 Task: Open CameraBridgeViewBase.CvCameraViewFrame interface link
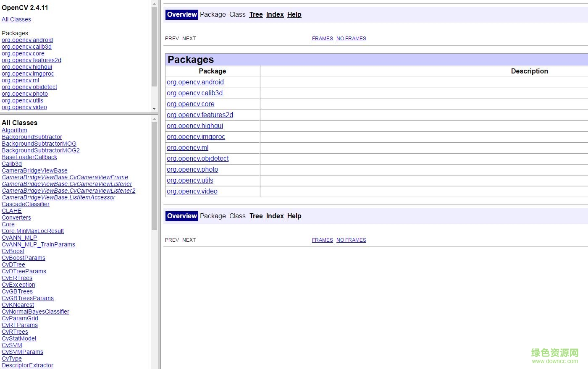65,178
